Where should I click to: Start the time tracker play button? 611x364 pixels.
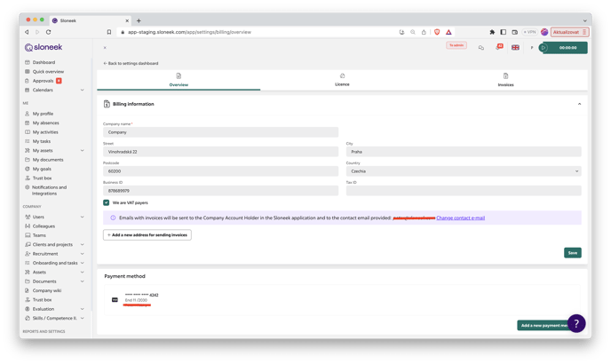pos(544,48)
